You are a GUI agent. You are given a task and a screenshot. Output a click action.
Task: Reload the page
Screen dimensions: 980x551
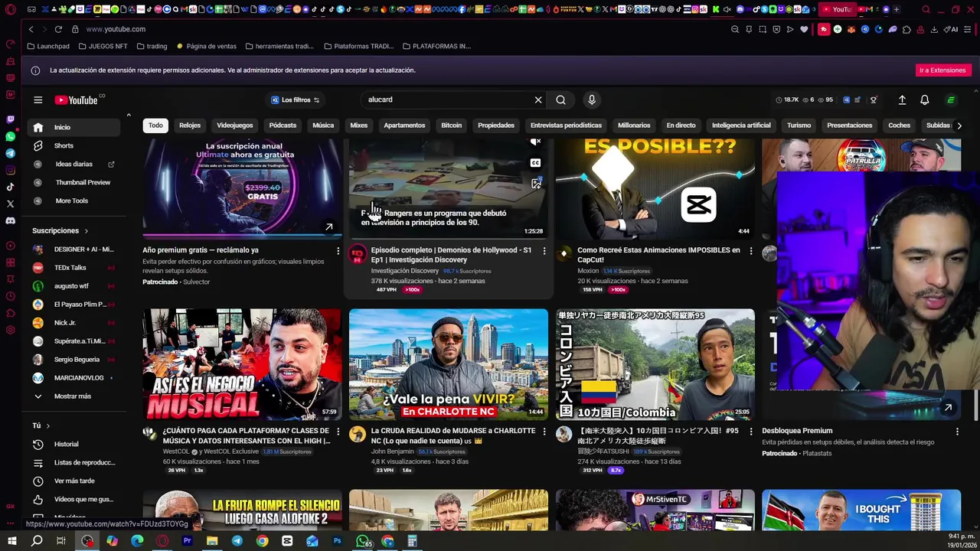pos(58,29)
